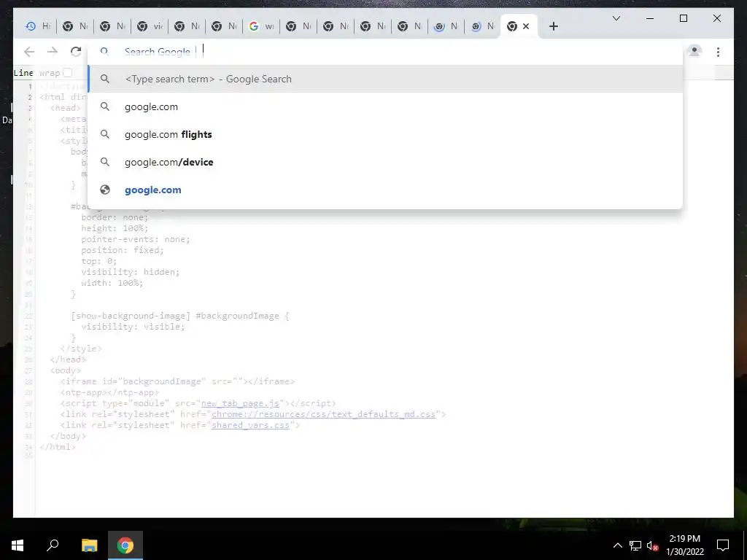747x560 pixels.
Task: Click the muted volume tray icon
Action: [652, 545]
